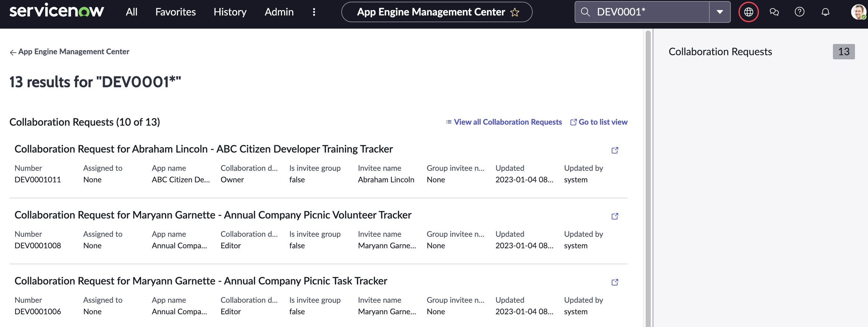868x327 pixels.
Task: Open the Favorites menu
Action: tap(175, 12)
